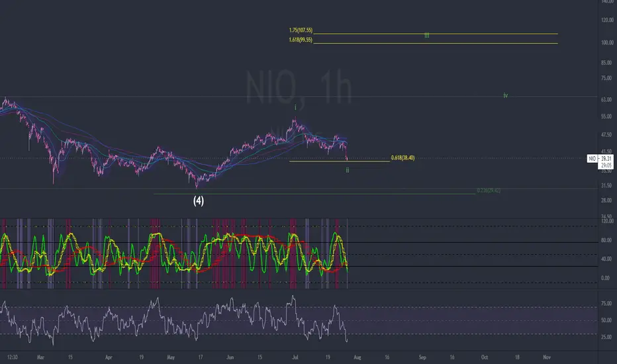Click the 0.00 oscillator scale label
The height and width of the screenshot is (364, 617).
tap(605, 278)
